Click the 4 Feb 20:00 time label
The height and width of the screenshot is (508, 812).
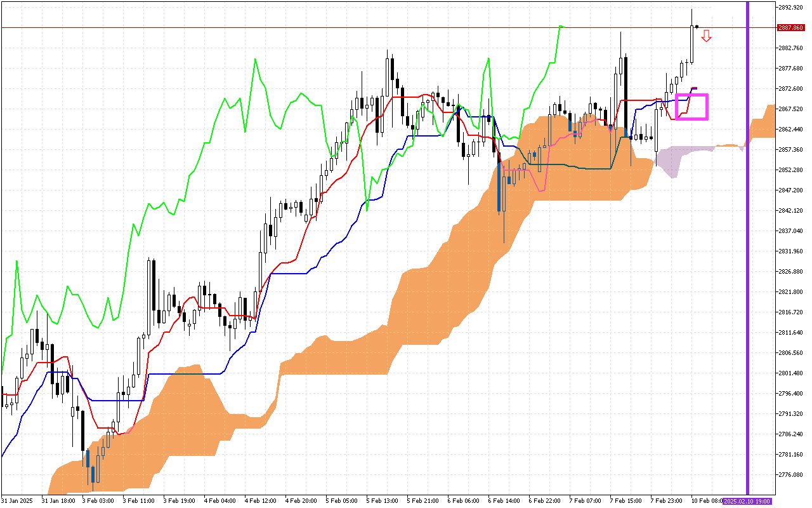[302, 501]
